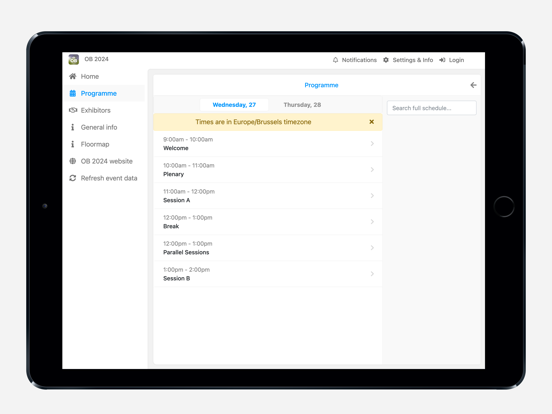Click the Login button
This screenshot has height=414, width=552.
(x=452, y=60)
